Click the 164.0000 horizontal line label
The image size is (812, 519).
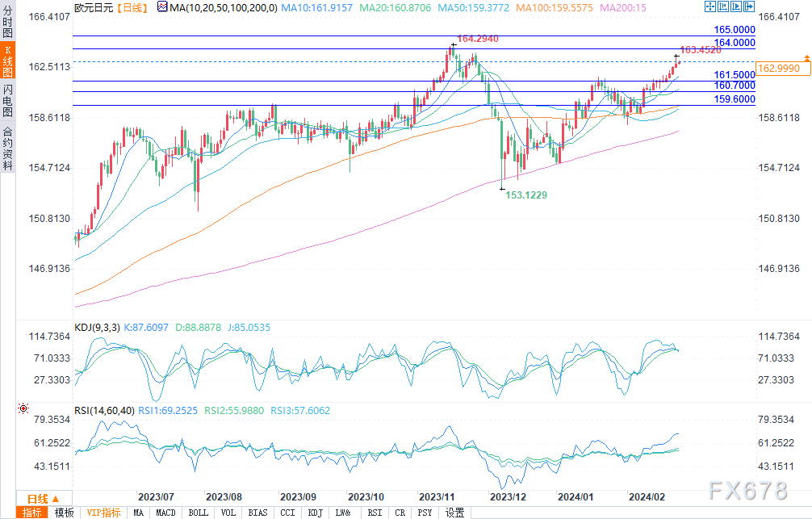(735, 43)
